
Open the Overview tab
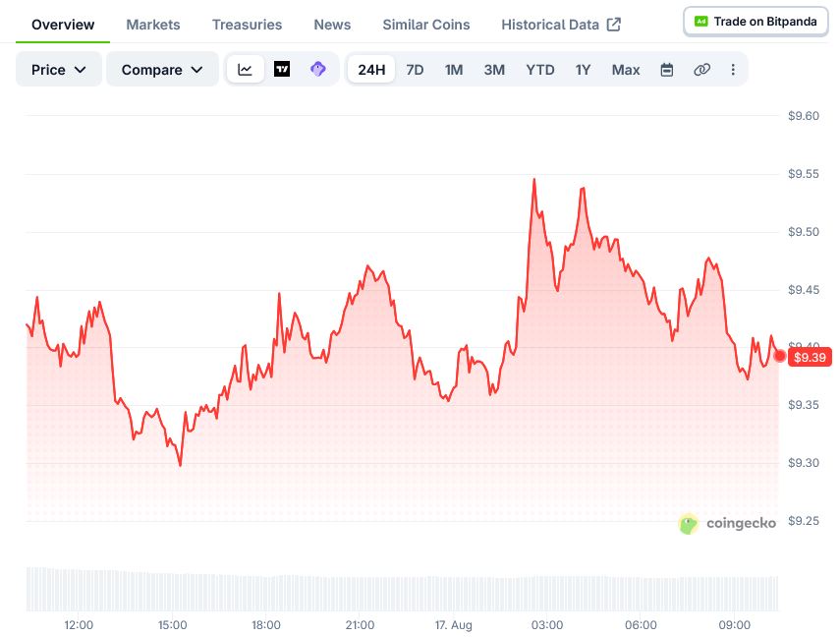point(63,25)
